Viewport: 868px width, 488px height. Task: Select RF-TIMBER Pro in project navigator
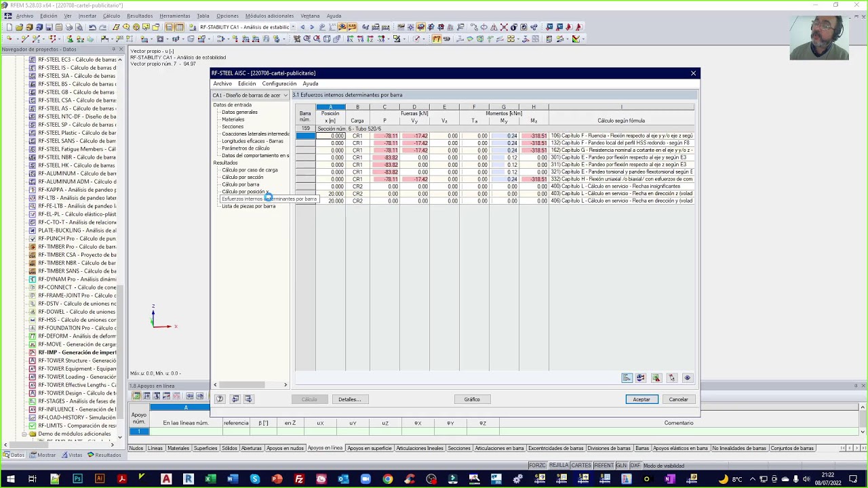coord(77,247)
